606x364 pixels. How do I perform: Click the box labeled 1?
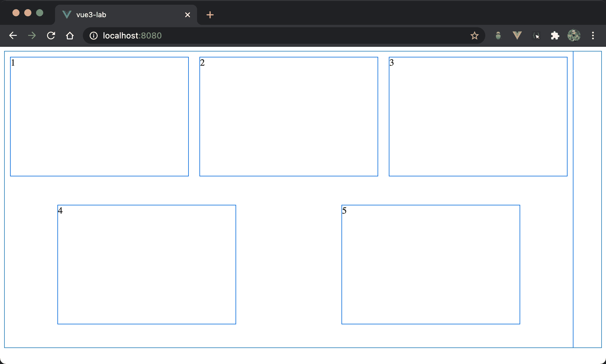[x=99, y=117]
